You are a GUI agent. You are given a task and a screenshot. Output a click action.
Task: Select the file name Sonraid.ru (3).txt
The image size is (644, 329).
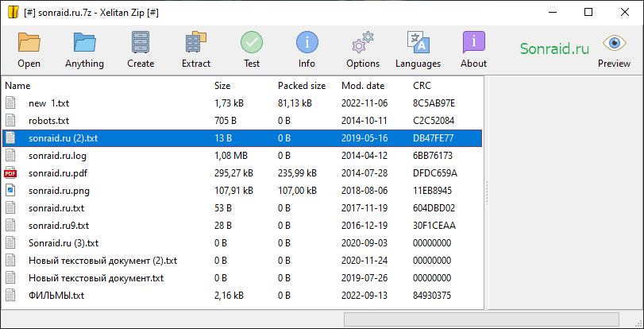pos(64,243)
